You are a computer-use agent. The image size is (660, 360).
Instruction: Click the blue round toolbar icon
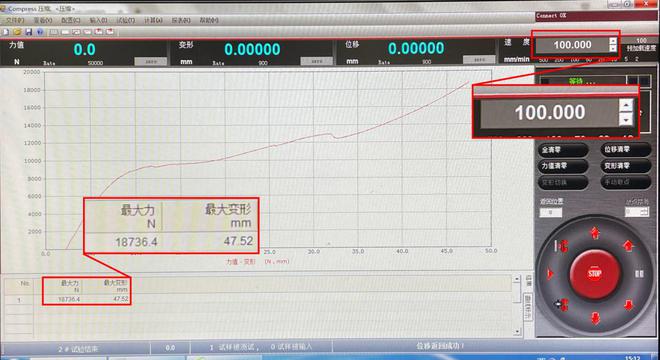pos(40,32)
